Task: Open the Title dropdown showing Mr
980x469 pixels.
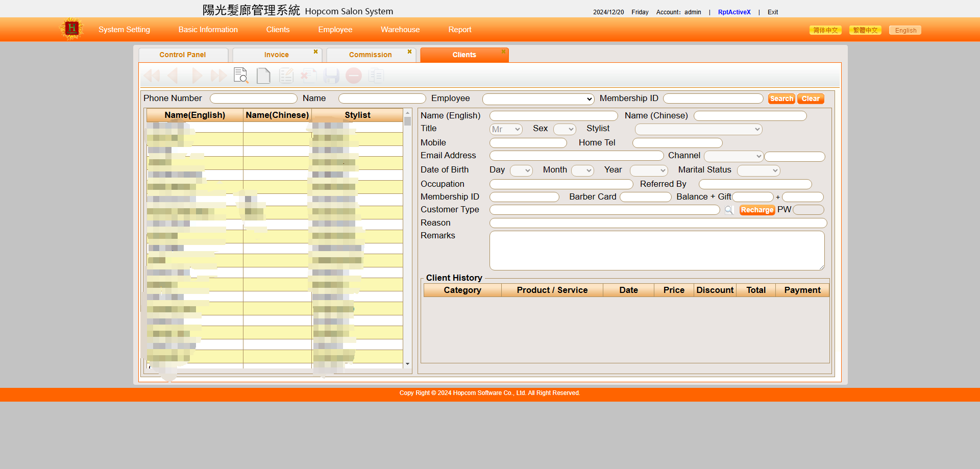Action: (x=505, y=130)
